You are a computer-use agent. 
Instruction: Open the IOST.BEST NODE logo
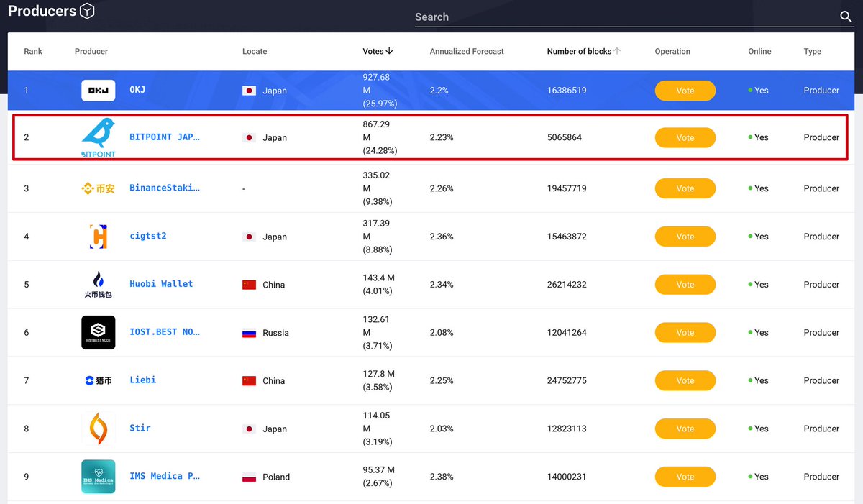click(98, 333)
